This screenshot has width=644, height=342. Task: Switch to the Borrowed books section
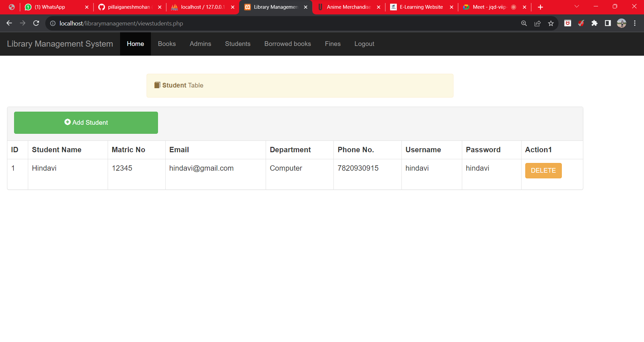click(x=287, y=44)
